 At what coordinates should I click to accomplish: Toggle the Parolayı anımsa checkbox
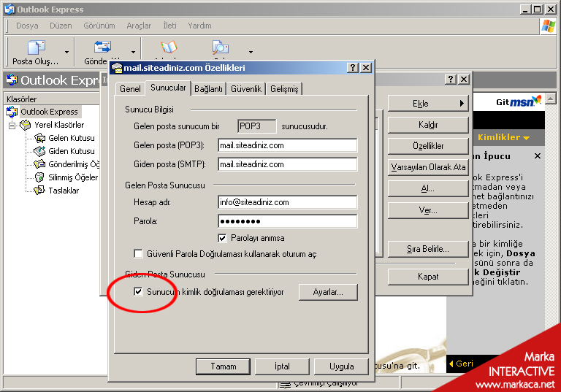point(222,238)
